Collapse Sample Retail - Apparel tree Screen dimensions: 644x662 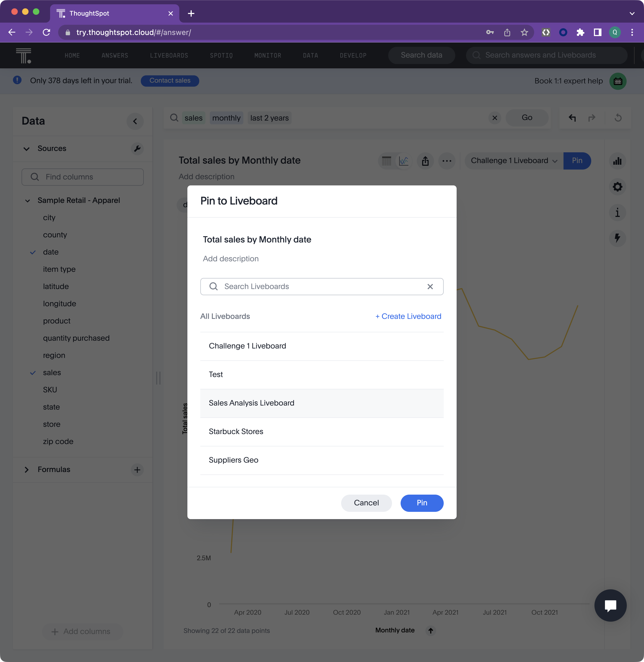click(x=27, y=201)
